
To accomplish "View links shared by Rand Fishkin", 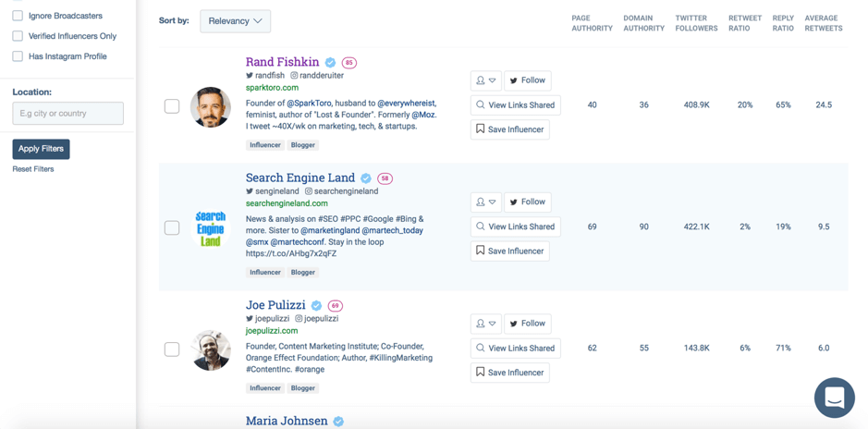I will (x=516, y=104).
